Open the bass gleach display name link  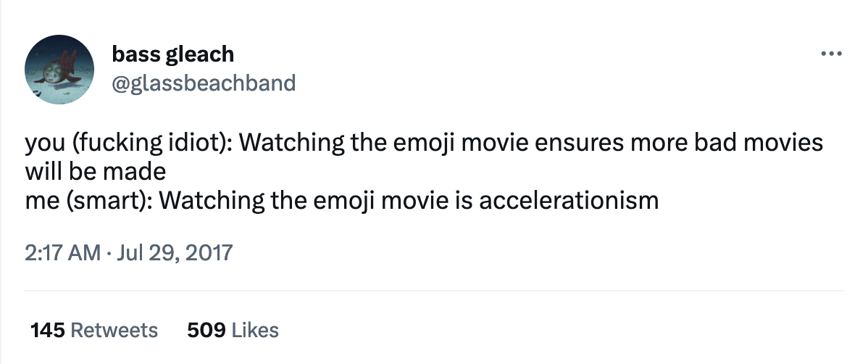(x=173, y=54)
